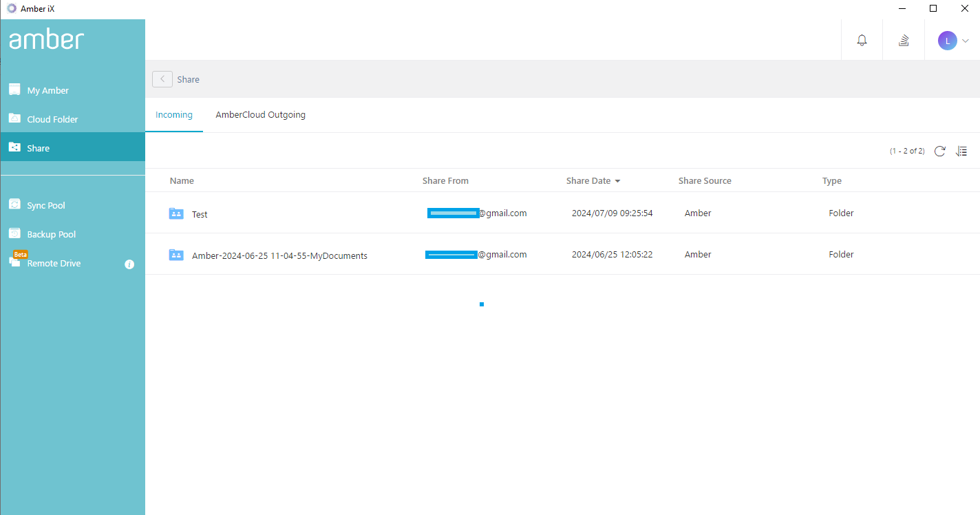Refresh the share list
This screenshot has height=515, width=980.
940,151
